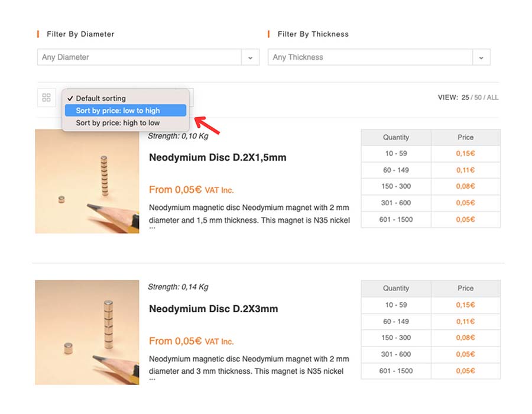Click Strength: 0,10 Kg text
Image resolution: width=532 pixels, height=414 pixels.
tap(178, 136)
